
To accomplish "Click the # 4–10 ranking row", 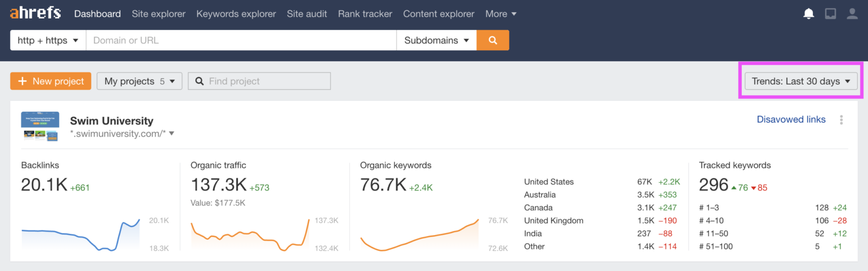I will (773, 221).
